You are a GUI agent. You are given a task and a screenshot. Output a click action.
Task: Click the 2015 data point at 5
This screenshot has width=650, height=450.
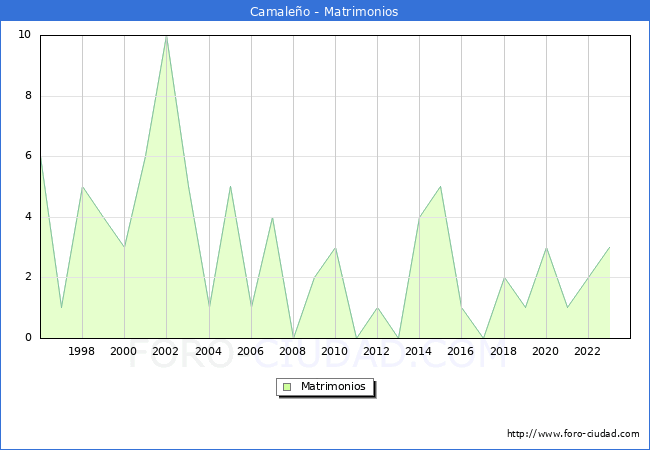coord(440,187)
